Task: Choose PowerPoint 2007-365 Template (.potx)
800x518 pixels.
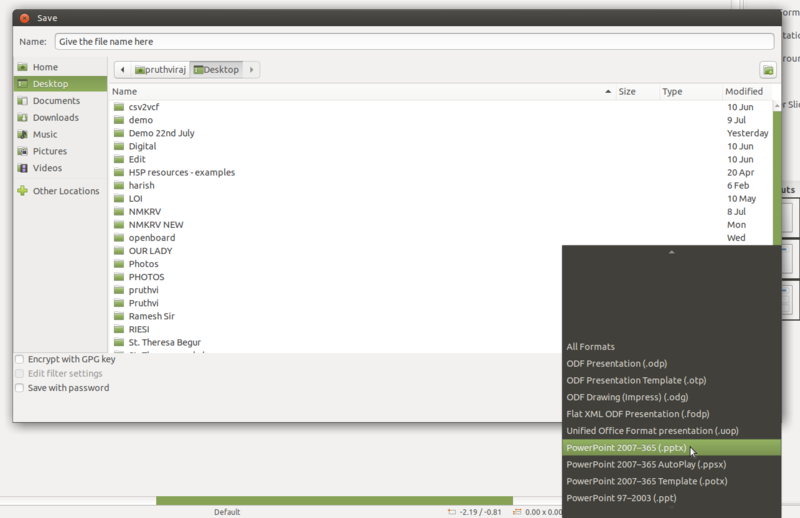Action: 671,481
